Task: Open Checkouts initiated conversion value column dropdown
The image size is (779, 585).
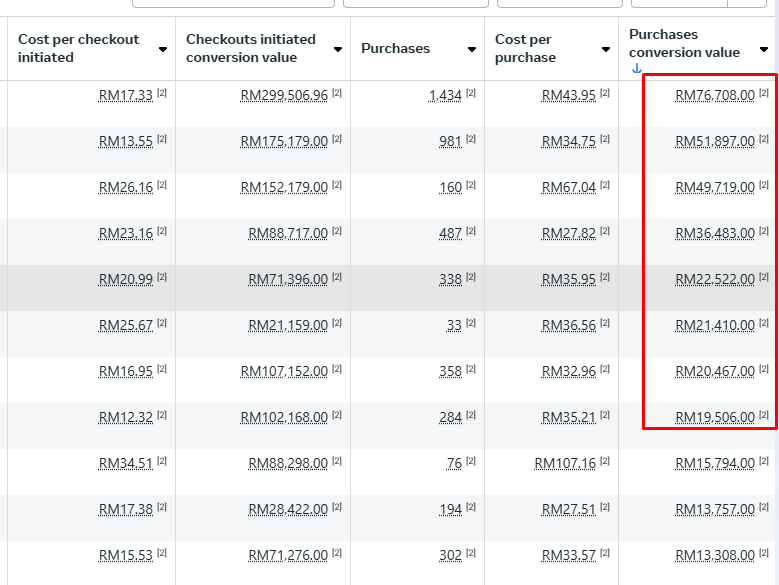Action: click(338, 49)
